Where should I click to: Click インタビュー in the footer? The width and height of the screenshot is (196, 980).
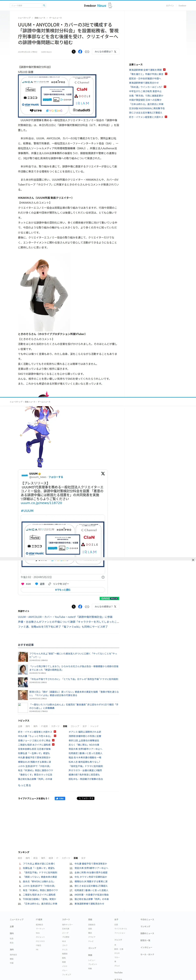pyautogui.click(x=146, y=947)
